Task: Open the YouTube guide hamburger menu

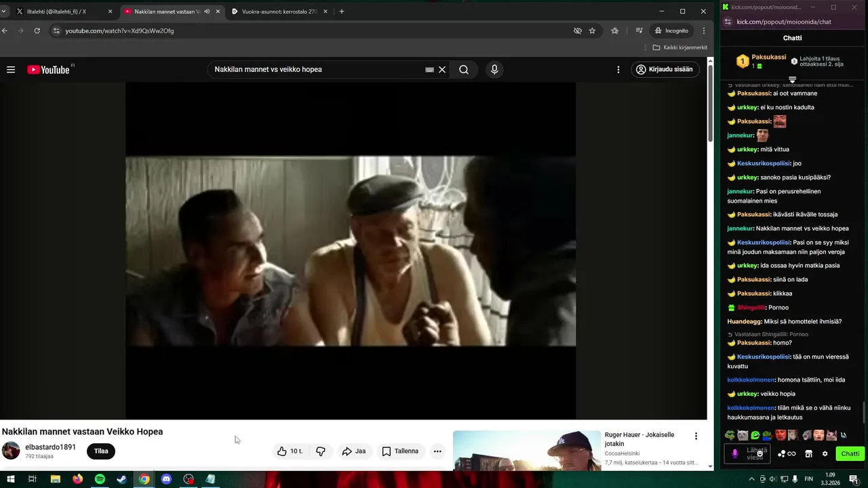Action: tap(11, 70)
